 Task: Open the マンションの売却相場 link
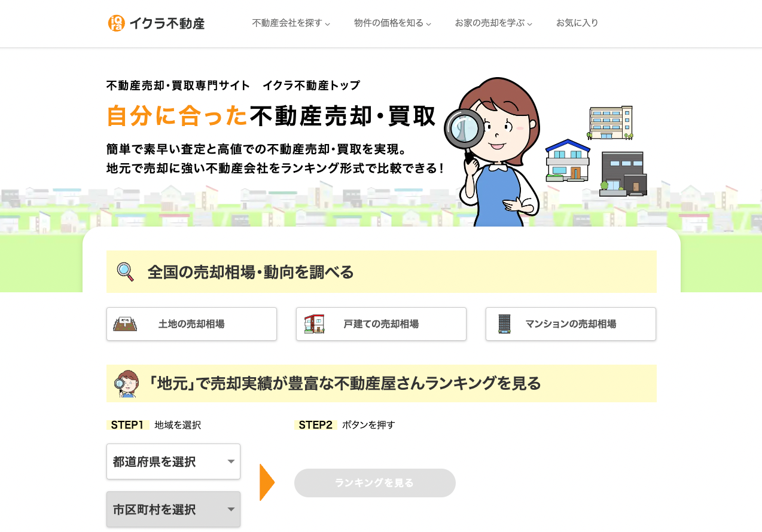[x=571, y=324]
